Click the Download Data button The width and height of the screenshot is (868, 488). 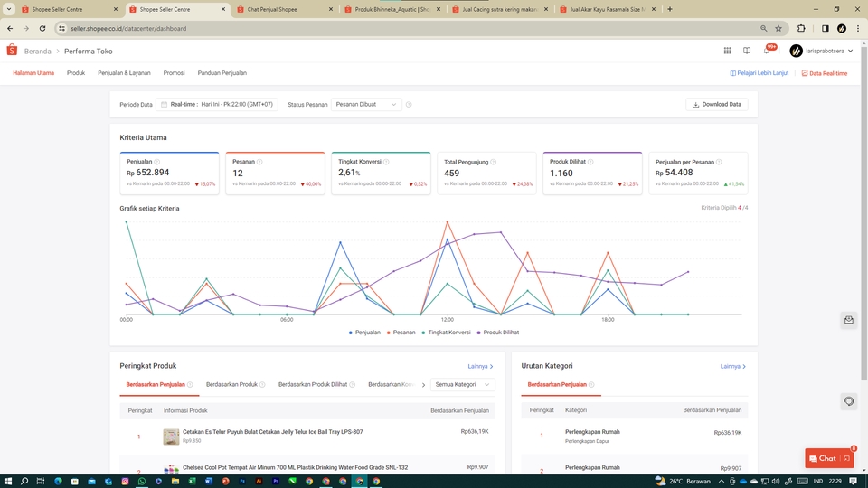pyautogui.click(x=717, y=105)
